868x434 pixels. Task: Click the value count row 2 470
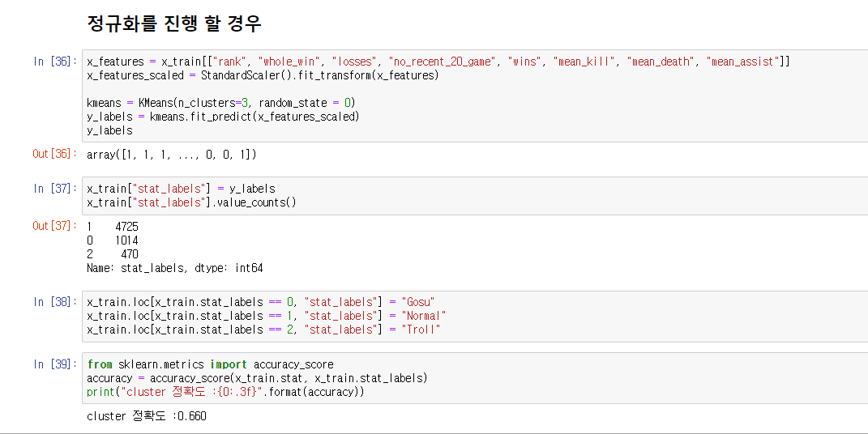point(113,254)
